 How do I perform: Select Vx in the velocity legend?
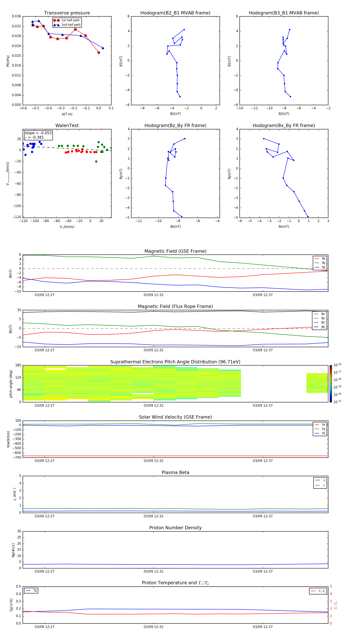320,424
